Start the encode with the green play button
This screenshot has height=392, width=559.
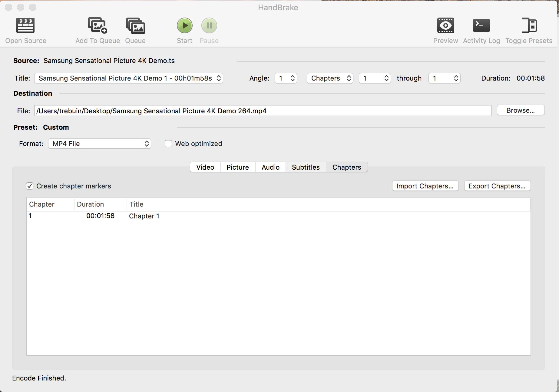[185, 25]
